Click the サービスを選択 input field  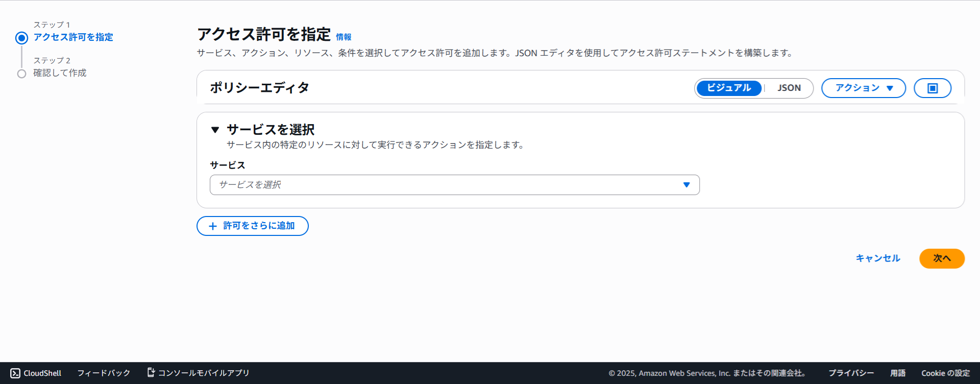(444, 185)
